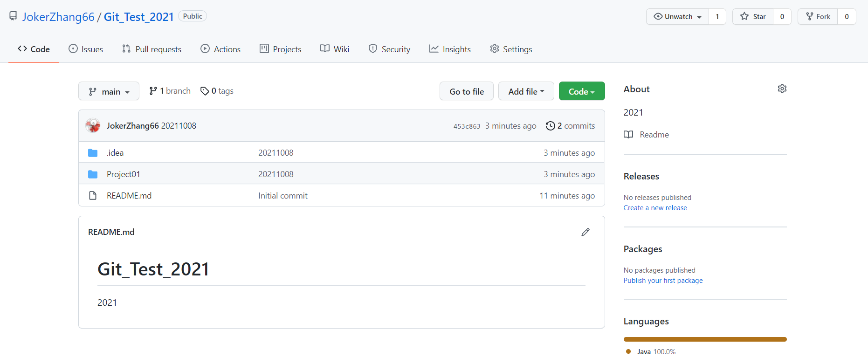
Task: Open commit hash 453c863
Action: [467, 126]
